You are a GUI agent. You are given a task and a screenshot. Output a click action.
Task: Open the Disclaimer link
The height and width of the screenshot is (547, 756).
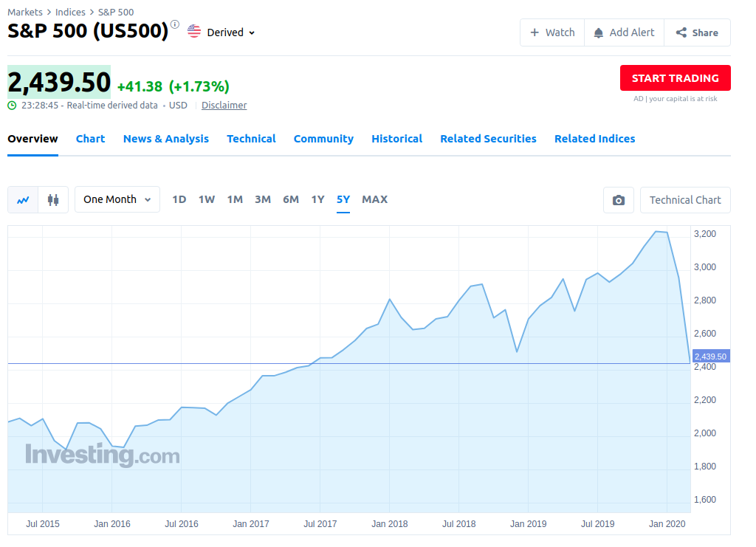[x=224, y=105]
